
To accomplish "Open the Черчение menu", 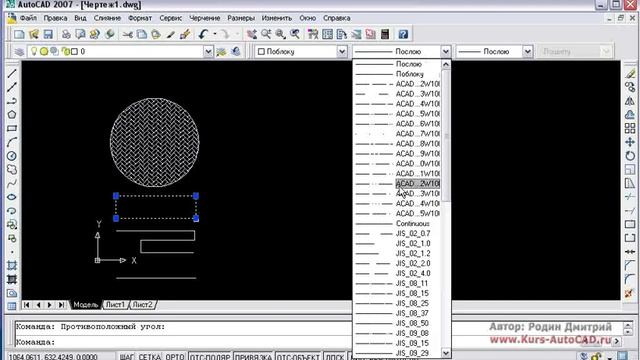I will coord(204,18).
